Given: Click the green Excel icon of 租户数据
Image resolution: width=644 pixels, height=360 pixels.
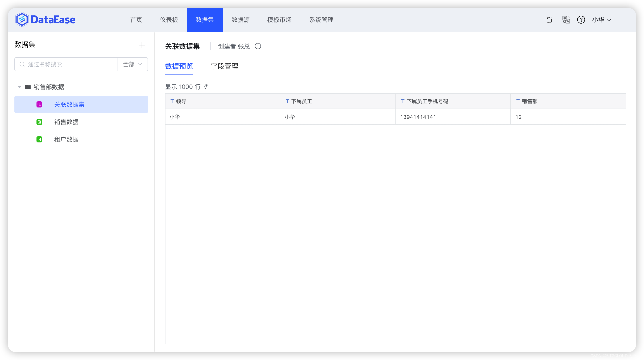Looking at the screenshot, I should (x=39, y=139).
